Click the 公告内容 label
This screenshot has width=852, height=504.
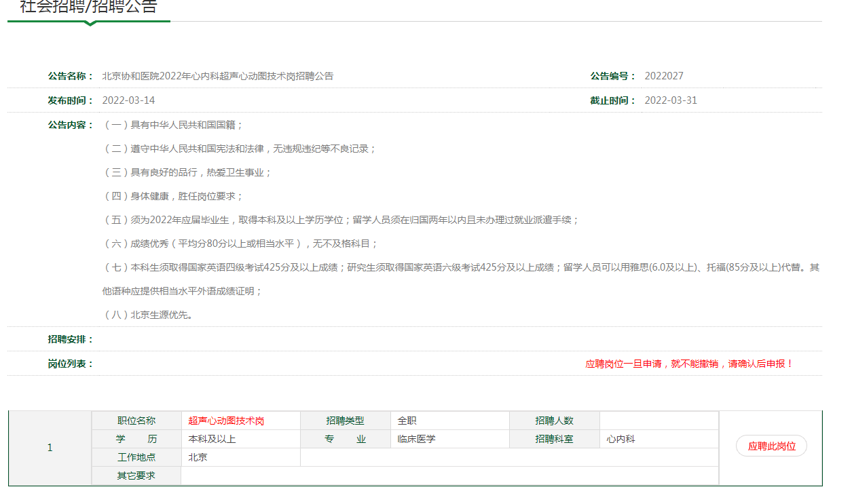pos(71,125)
